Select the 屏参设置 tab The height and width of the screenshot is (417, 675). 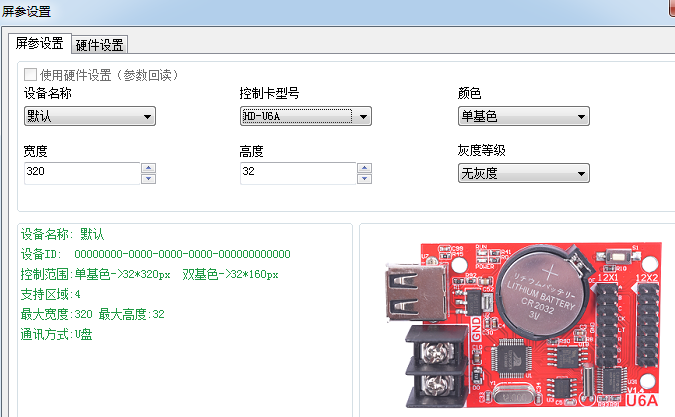pos(39,44)
